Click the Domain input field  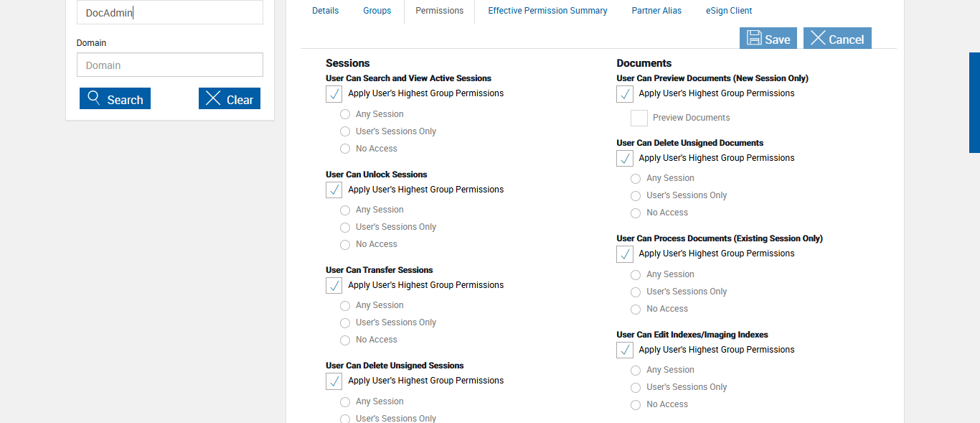click(170, 65)
